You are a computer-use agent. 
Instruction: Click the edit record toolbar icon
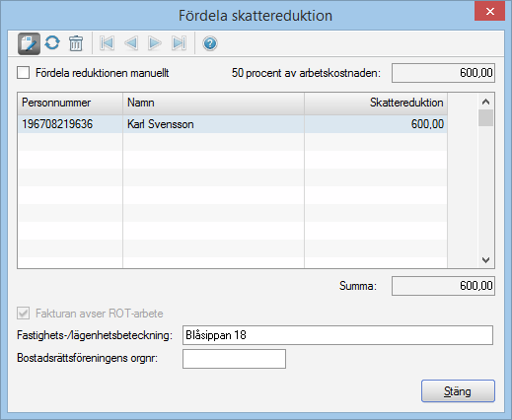point(29,43)
